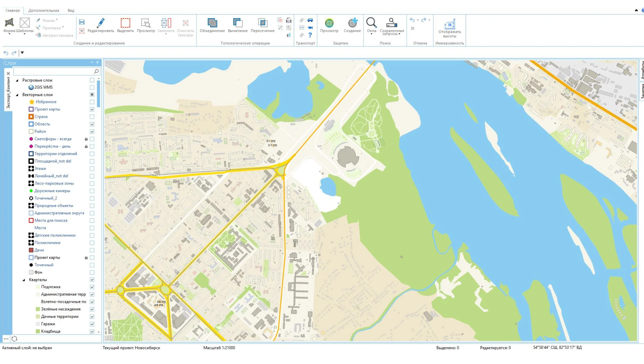The height and width of the screenshot is (364, 644).
Task: Open the Шаблоны templates tool
Action: point(24,26)
